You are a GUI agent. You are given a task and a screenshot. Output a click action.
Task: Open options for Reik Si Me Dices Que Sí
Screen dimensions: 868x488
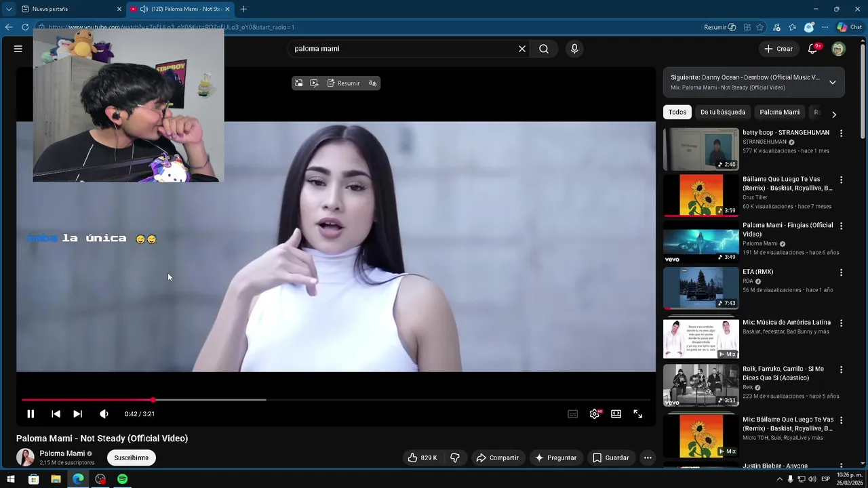pos(841,370)
